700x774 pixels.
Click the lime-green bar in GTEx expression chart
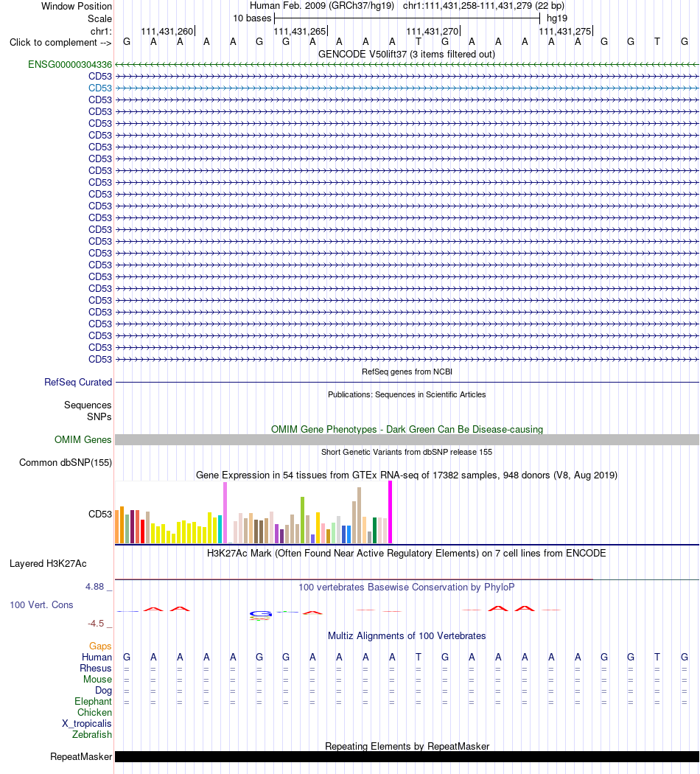[302, 520]
